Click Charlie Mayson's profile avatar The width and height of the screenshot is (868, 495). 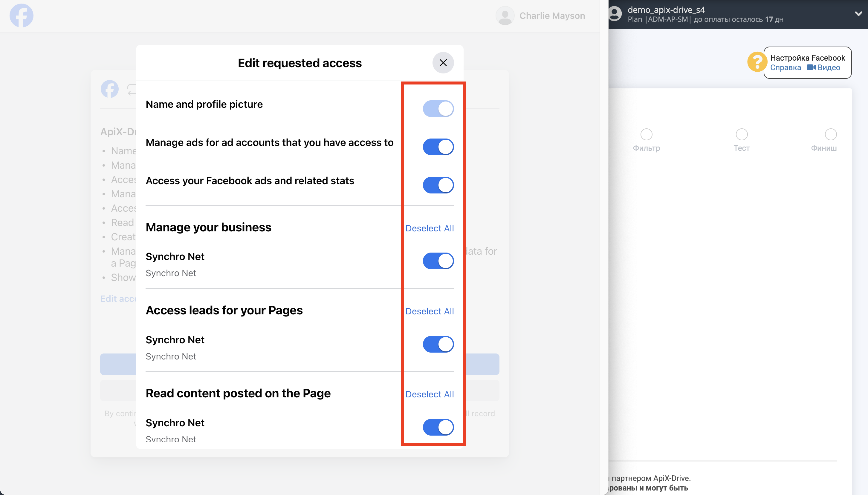tap(505, 16)
